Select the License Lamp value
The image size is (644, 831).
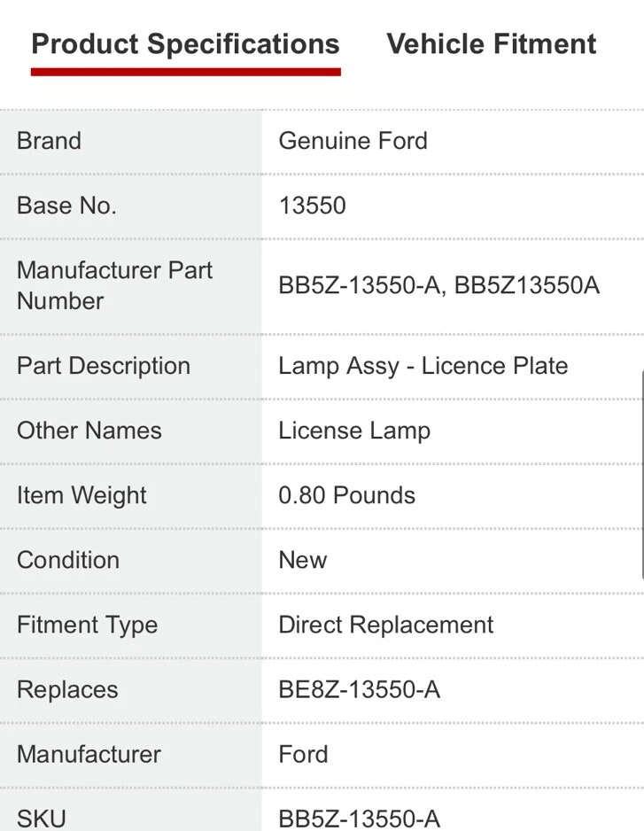pyautogui.click(x=354, y=430)
